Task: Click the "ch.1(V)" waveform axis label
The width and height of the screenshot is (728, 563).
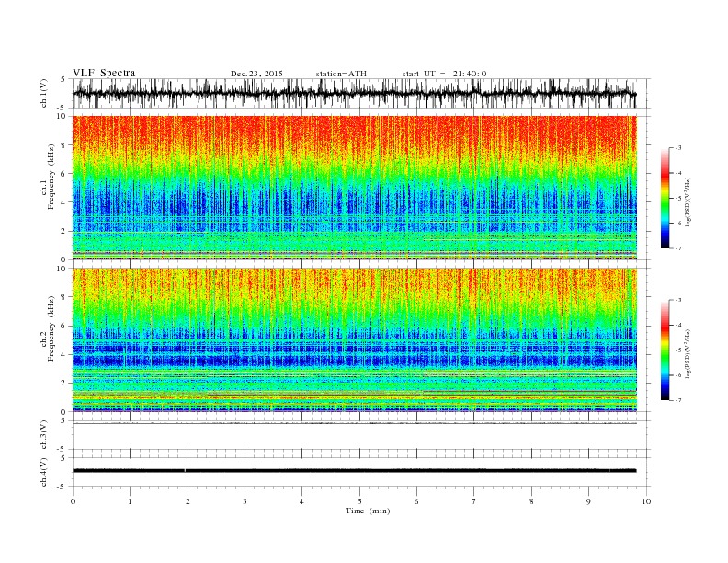Action: click(44, 93)
